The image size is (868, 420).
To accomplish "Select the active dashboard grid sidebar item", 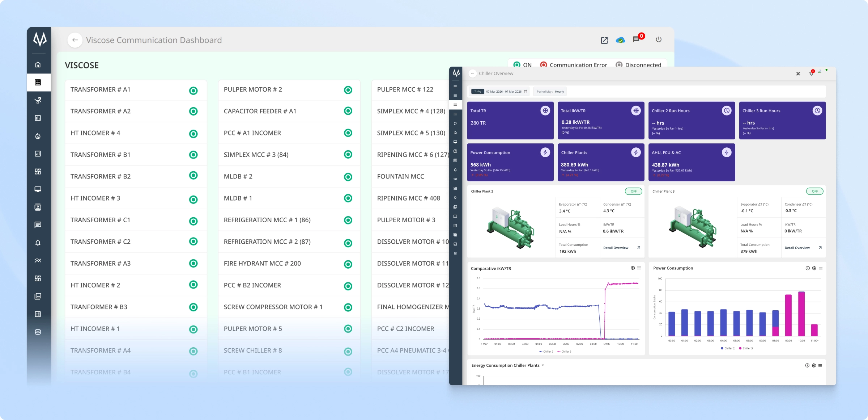I will (x=38, y=83).
